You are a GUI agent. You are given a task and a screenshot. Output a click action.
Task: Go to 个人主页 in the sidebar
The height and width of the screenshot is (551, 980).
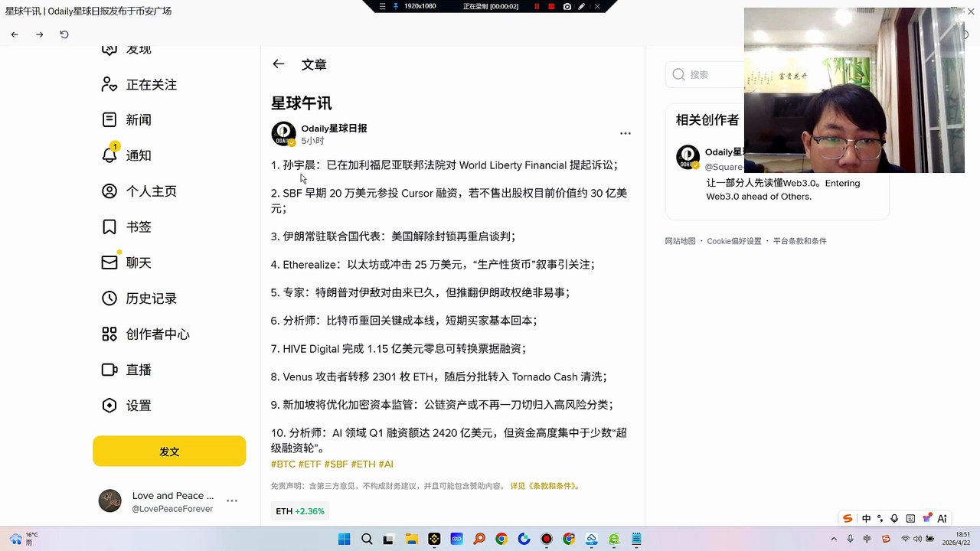139,191
